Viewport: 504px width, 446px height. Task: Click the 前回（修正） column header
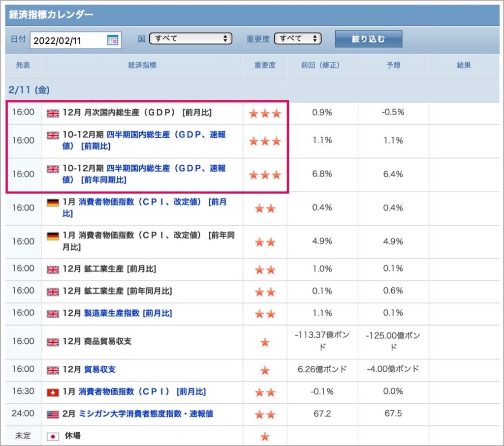[322, 65]
